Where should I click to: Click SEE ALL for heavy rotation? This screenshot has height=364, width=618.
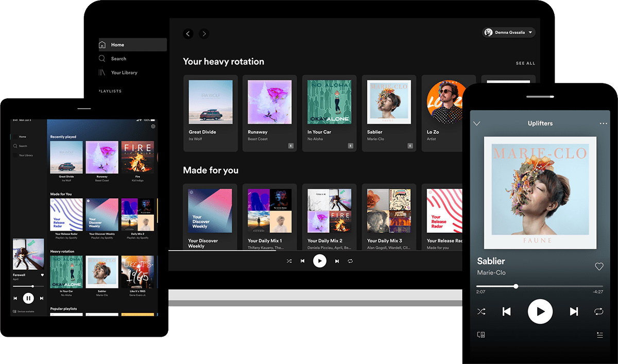click(525, 63)
